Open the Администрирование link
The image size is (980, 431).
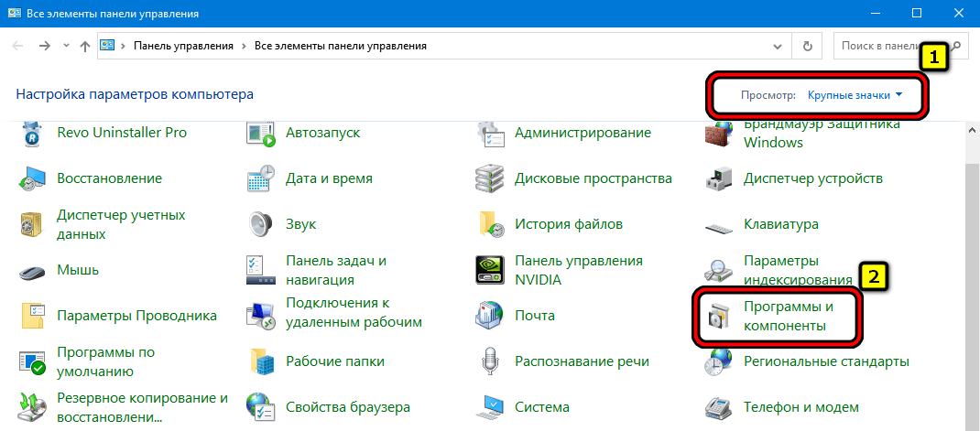pyautogui.click(x=583, y=133)
